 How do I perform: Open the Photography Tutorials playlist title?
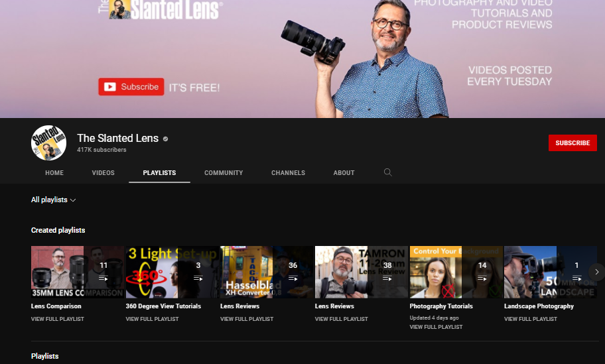click(x=441, y=306)
